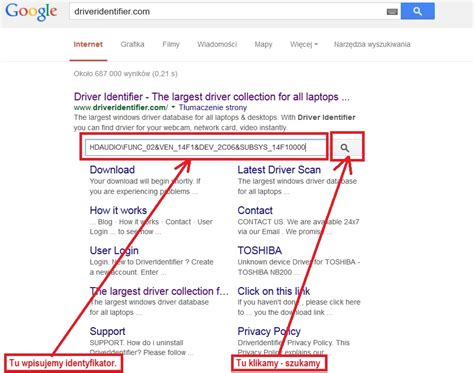474x373 pixels.
Task: Open the Privacy Policy sitelink
Action: (x=269, y=331)
